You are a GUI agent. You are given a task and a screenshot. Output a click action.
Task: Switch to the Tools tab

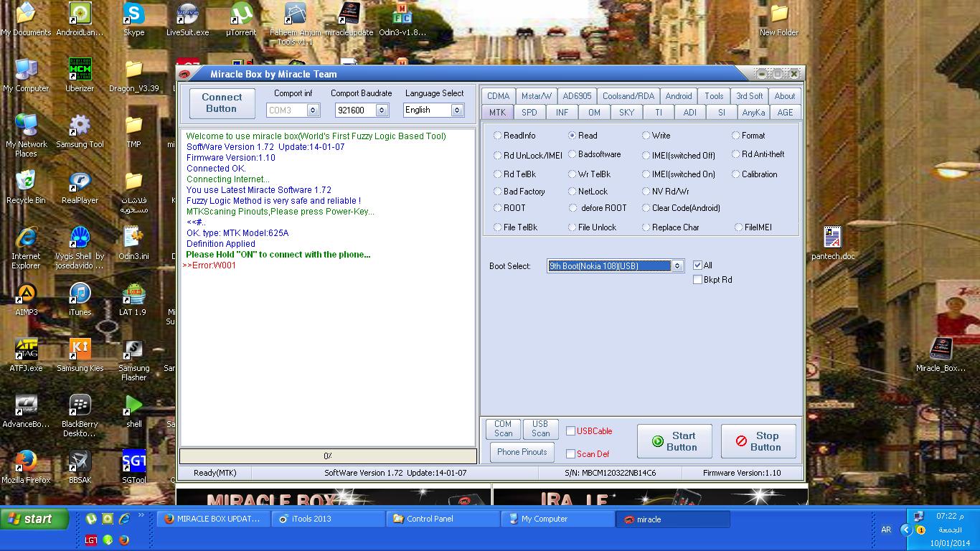coord(714,96)
